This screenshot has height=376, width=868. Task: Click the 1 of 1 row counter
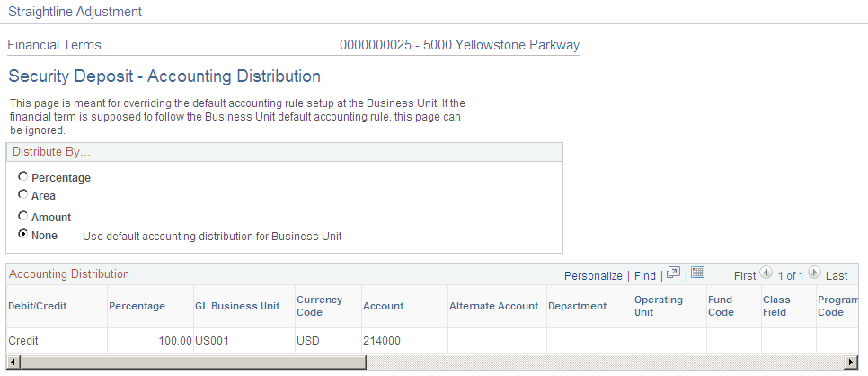pyautogui.click(x=791, y=275)
